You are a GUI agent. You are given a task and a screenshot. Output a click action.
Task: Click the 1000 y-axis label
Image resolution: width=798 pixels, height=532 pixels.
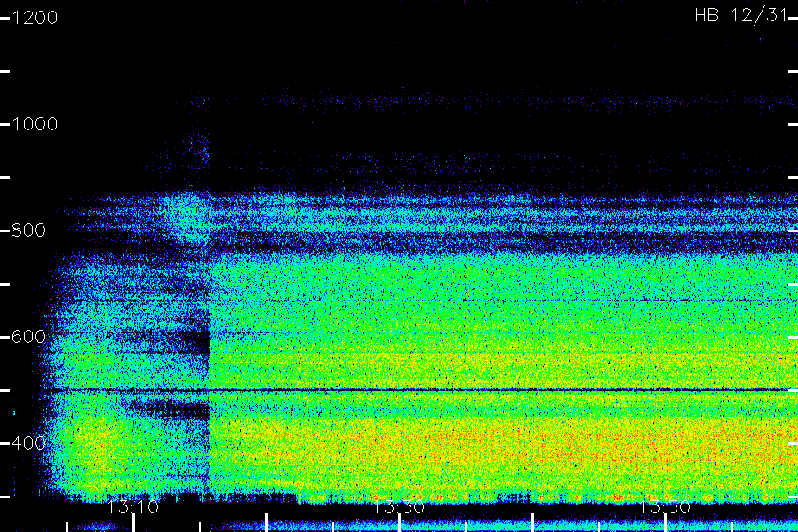[34, 124]
